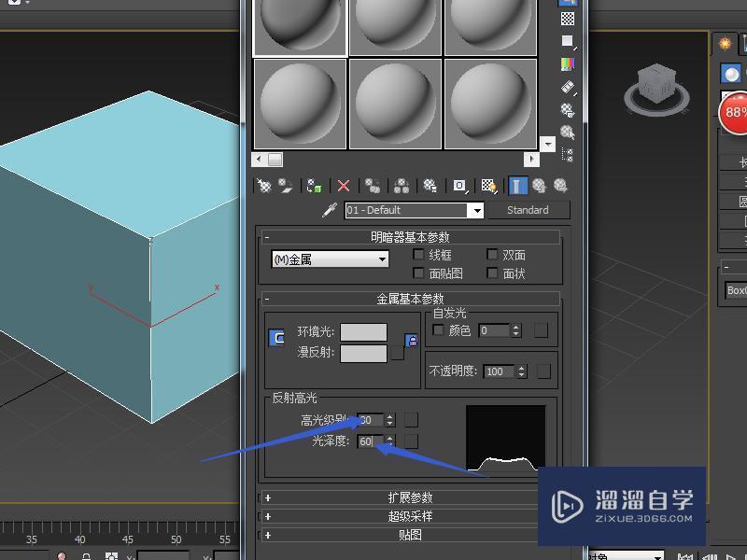The height and width of the screenshot is (560, 747).
Task: Click the 不透明度 map button
Action: coord(543,371)
